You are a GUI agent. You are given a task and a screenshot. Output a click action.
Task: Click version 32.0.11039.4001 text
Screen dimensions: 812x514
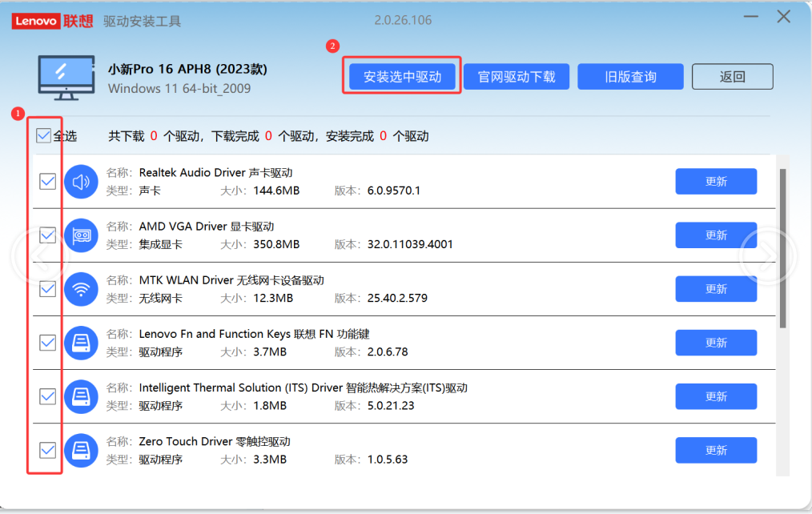[x=410, y=244]
